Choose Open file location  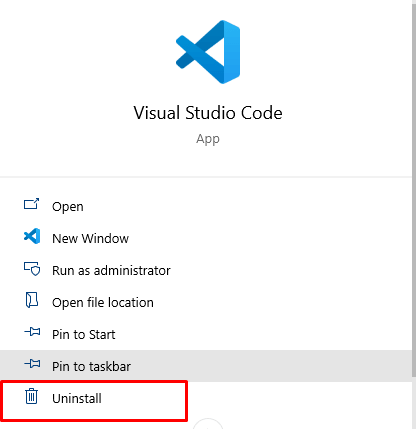pos(206,302)
